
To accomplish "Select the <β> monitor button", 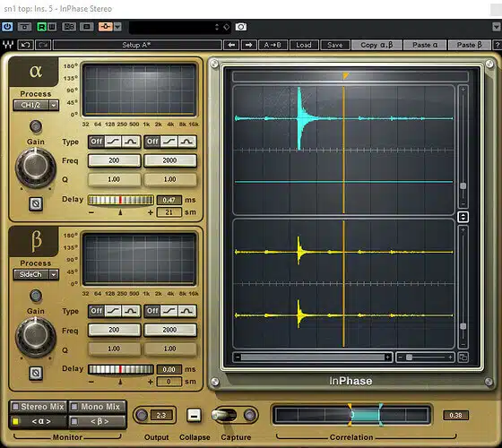I will 98,421.
